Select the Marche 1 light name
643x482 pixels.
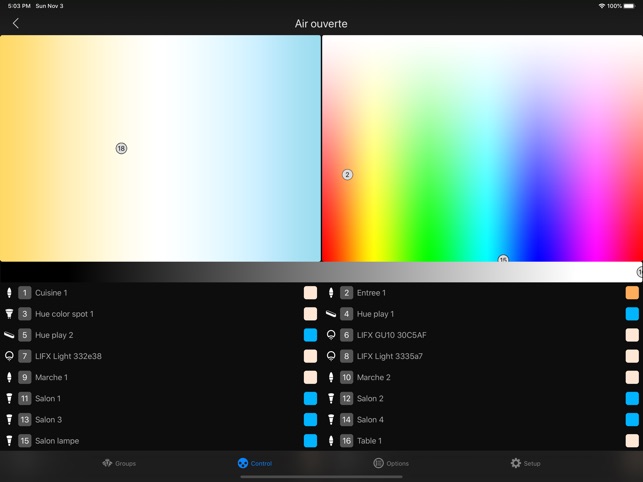pos(51,377)
